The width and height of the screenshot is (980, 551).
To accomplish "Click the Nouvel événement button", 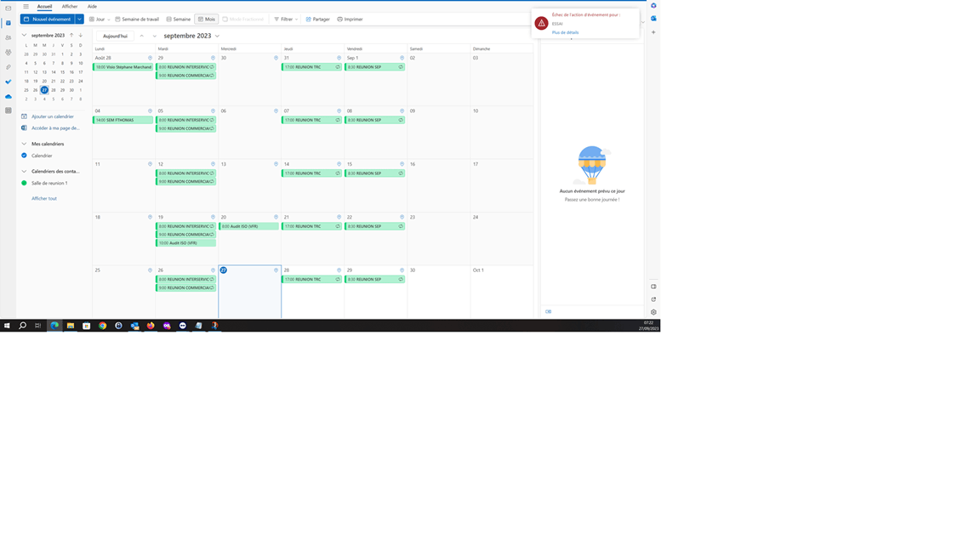I will pos(48,20).
